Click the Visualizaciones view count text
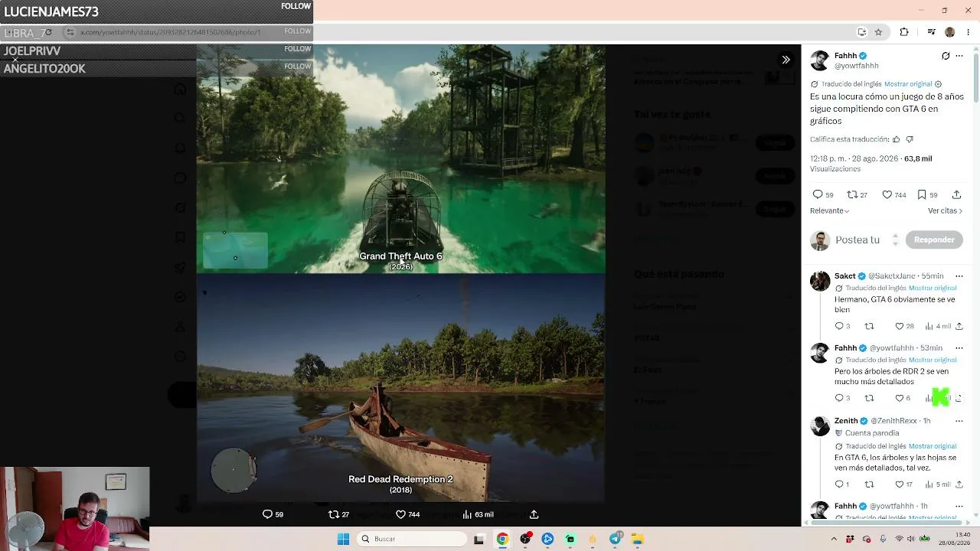The image size is (980, 551). pyautogui.click(x=835, y=169)
